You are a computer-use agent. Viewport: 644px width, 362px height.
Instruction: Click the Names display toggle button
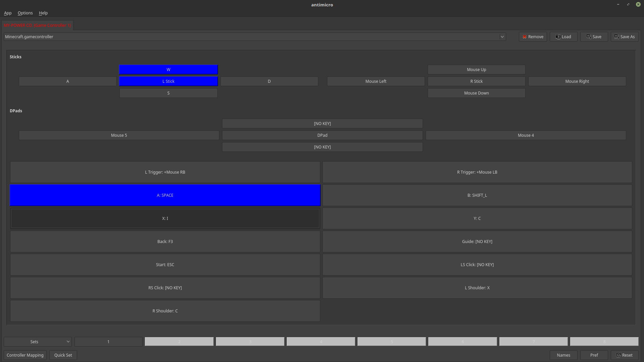[563, 355]
